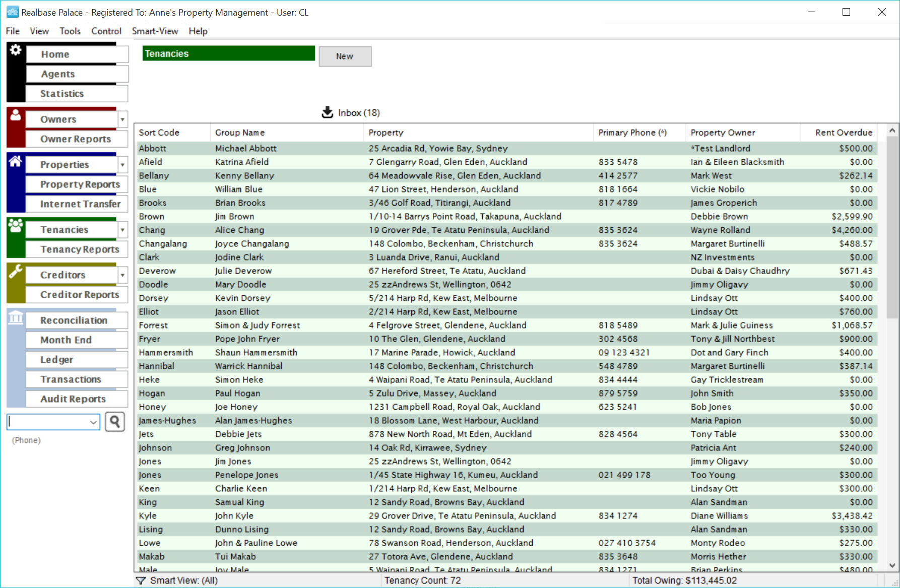
Task: Click the New tenancy button
Action: 345,56
